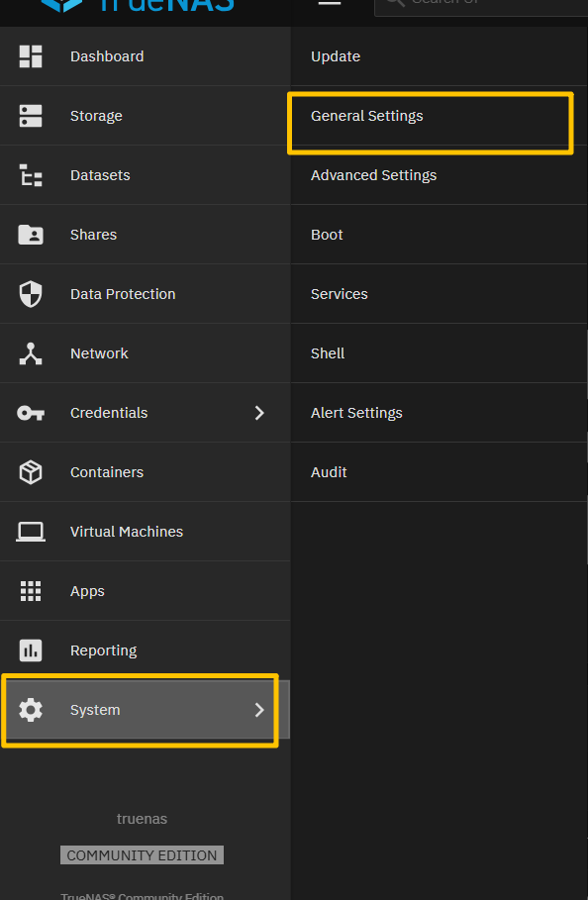
Task: Open Virtual Machines laptop icon
Action: pyautogui.click(x=31, y=532)
